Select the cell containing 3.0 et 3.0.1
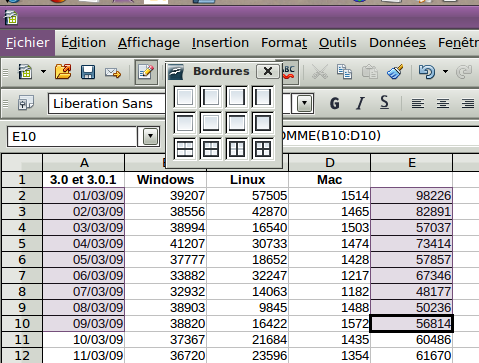 click(x=84, y=180)
